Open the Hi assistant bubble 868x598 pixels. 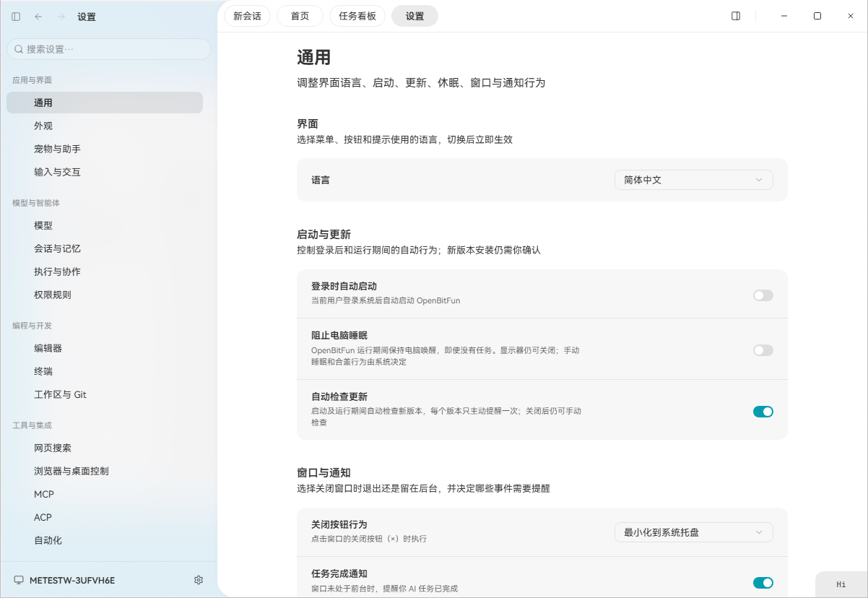tap(841, 584)
